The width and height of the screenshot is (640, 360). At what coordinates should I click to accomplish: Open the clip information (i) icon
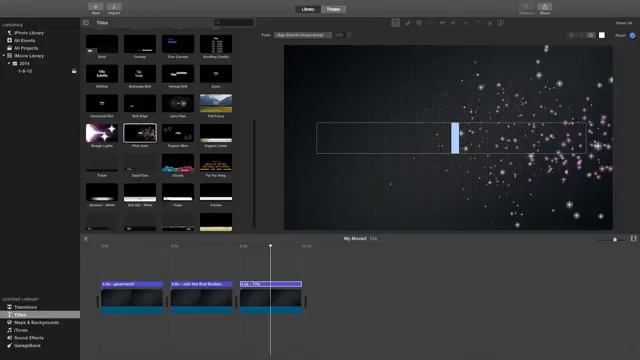500,23
